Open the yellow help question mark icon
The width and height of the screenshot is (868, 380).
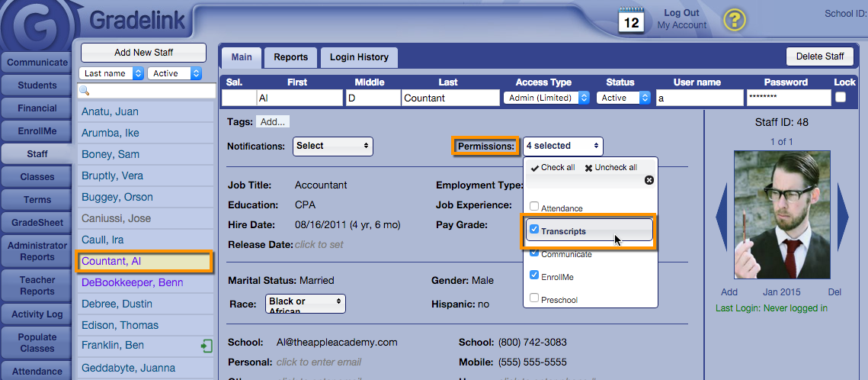click(x=734, y=20)
